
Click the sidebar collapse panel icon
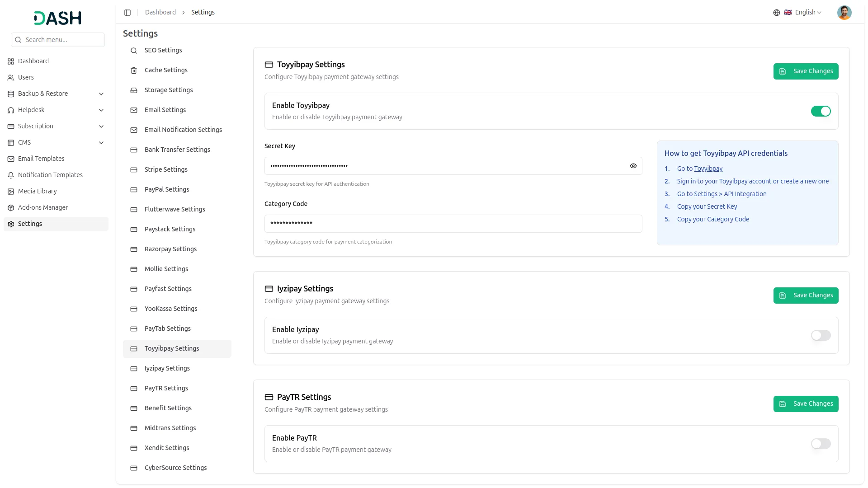(x=127, y=13)
